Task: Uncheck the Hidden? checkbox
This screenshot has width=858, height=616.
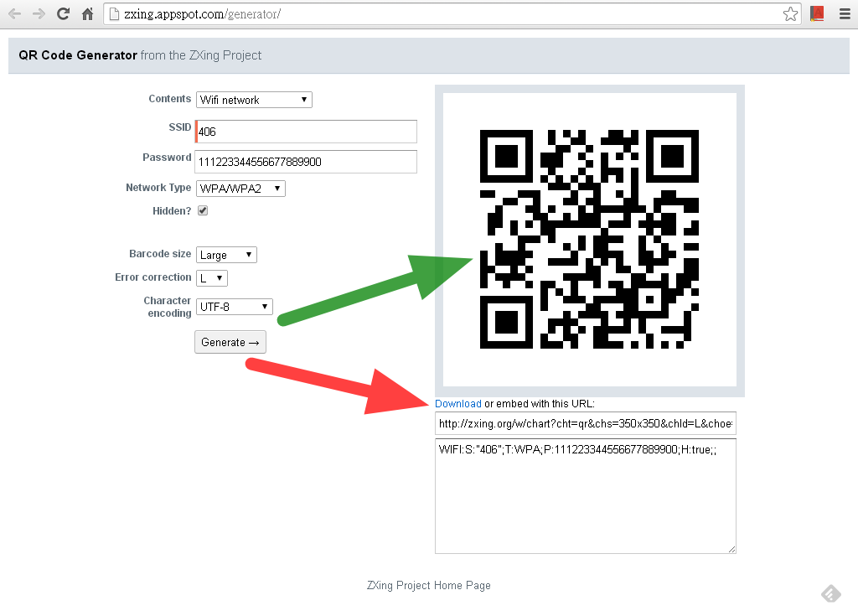Action: [x=203, y=211]
